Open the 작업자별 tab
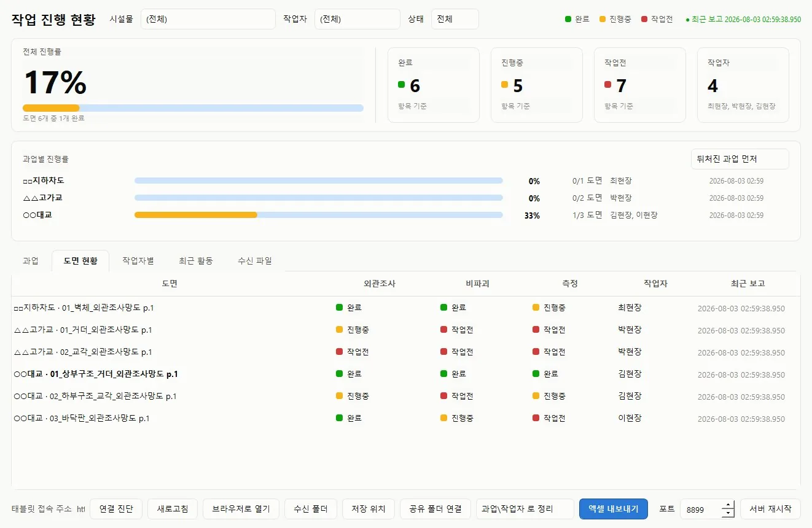Viewport: 812px width, 528px height. tap(138, 261)
